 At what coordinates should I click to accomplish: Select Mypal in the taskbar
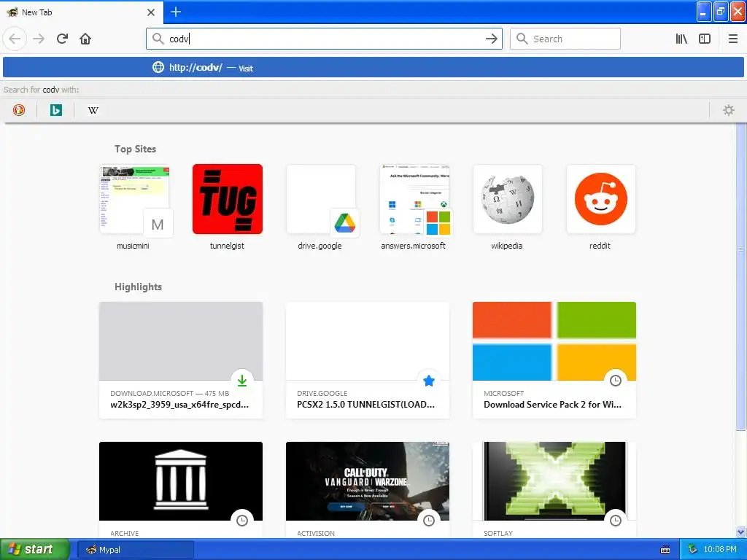(x=136, y=550)
